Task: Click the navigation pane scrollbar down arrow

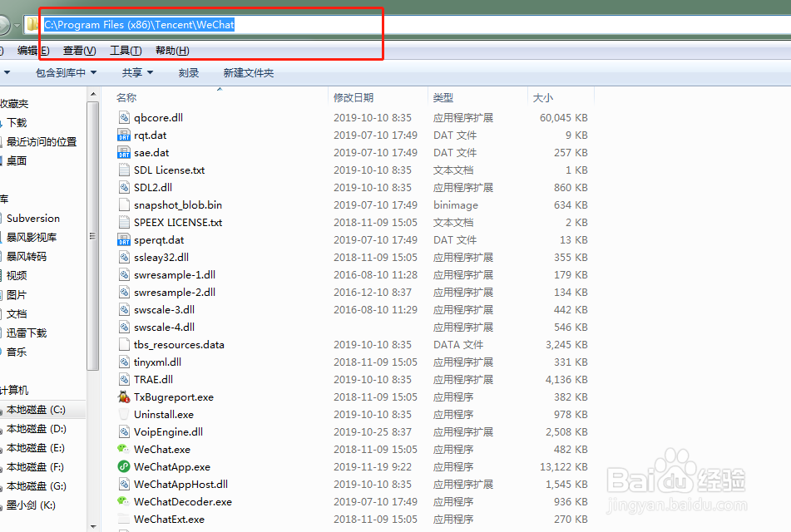Action: [93, 526]
